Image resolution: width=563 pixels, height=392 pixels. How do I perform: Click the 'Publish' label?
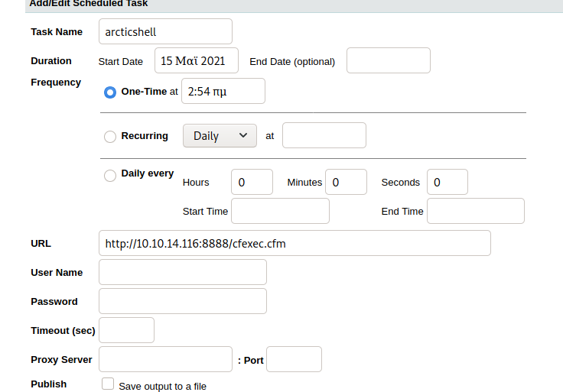tap(49, 384)
